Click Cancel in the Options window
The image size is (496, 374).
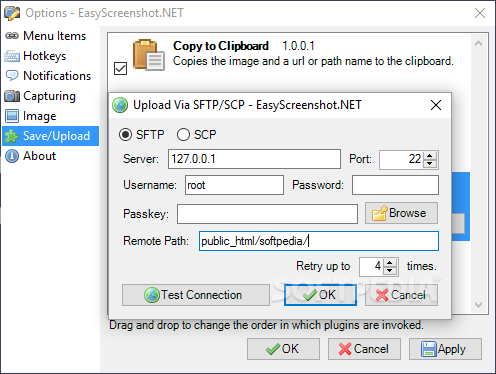[x=364, y=349]
